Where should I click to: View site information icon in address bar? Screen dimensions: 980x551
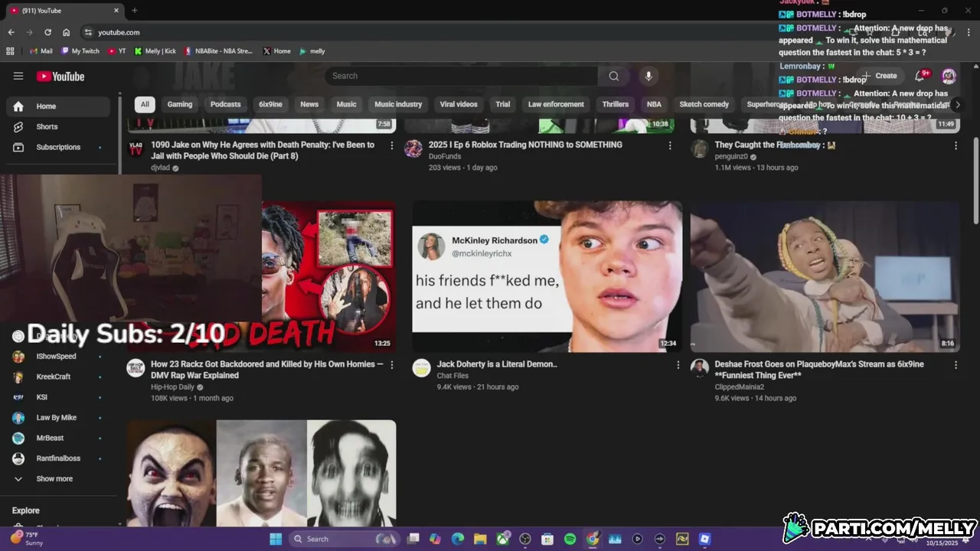click(88, 32)
